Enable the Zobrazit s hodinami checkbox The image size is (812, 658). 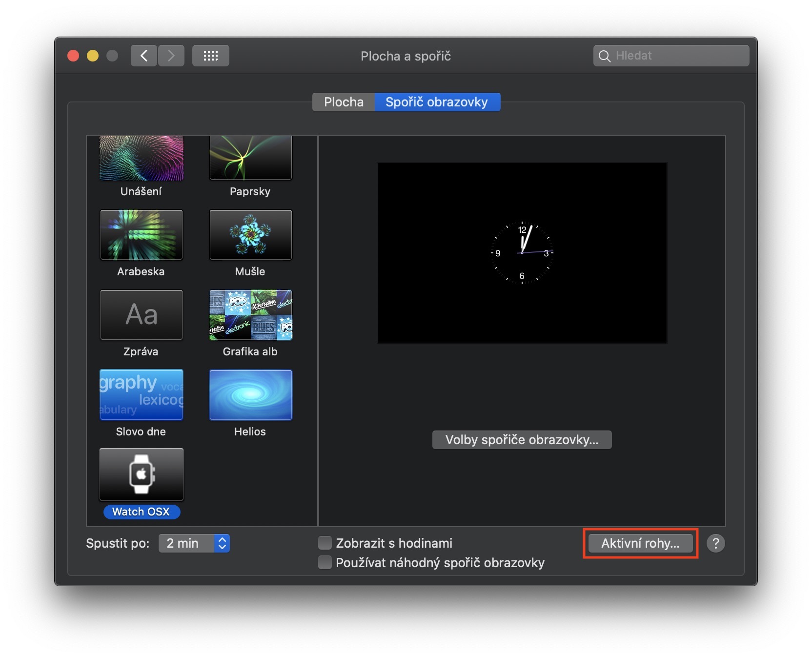[x=325, y=543]
